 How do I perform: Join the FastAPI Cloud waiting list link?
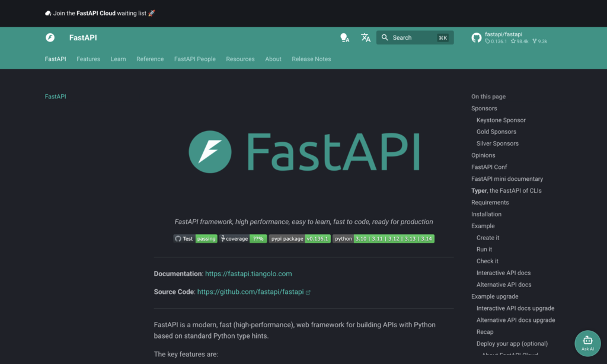click(100, 13)
